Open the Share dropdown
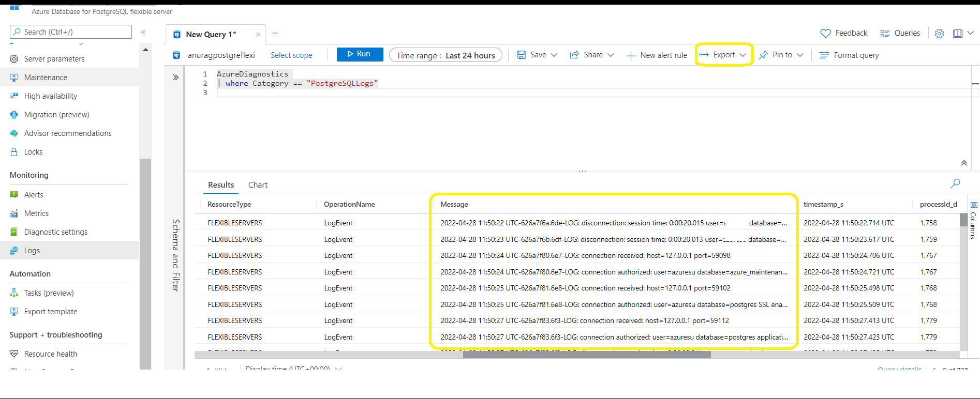This screenshot has height=399, width=980. click(x=592, y=55)
